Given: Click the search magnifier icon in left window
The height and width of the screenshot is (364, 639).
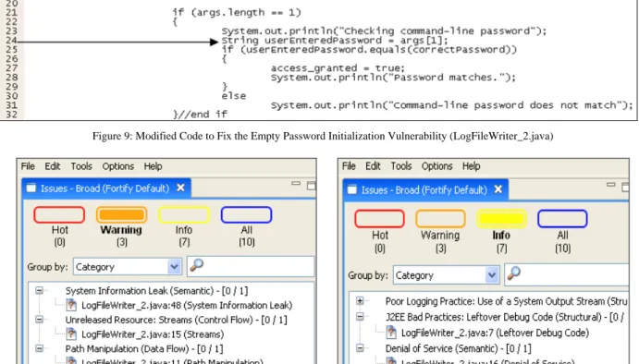Looking at the screenshot, I should [x=196, y=265].
